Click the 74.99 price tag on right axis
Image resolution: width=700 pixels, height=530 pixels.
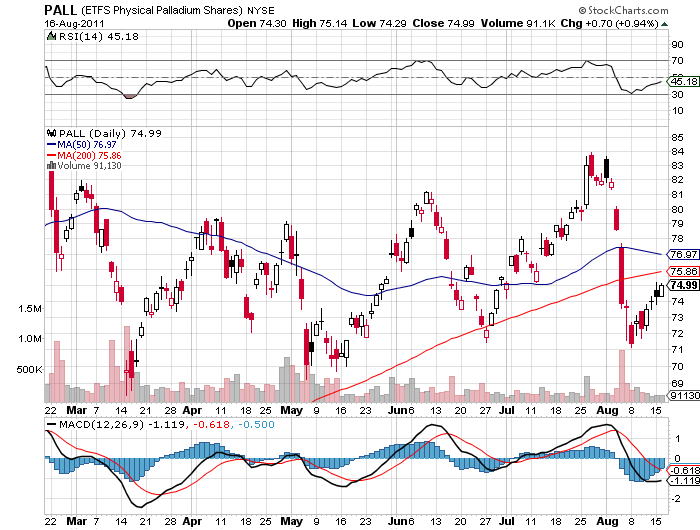tap(683, 285)
